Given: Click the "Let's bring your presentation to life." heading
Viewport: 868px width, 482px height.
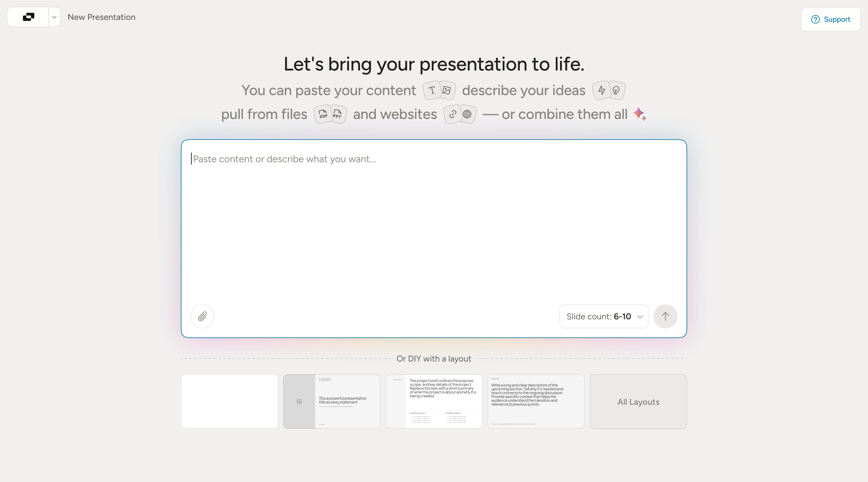Looking at the screenshot, I should [x=434, y=64].
